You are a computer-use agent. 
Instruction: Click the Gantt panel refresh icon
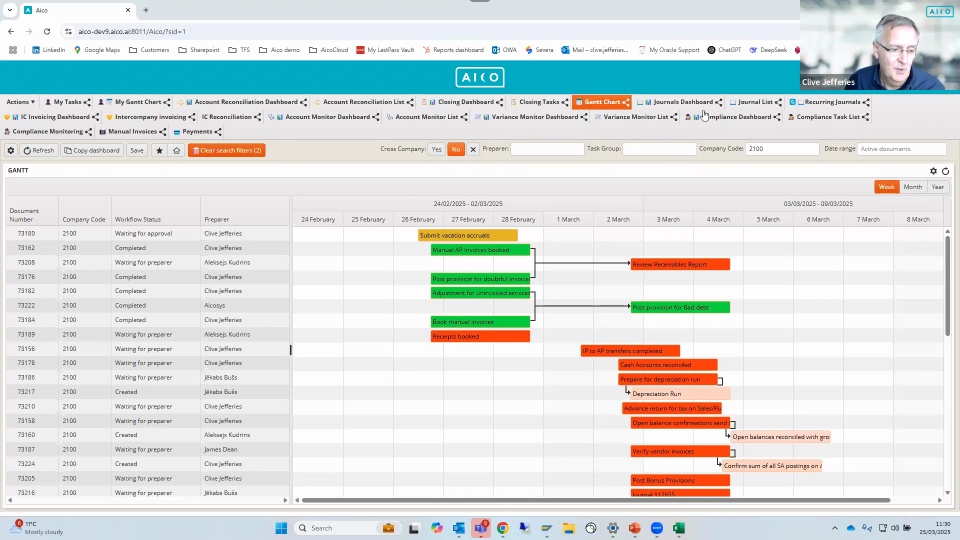click(x=946, y=171)
